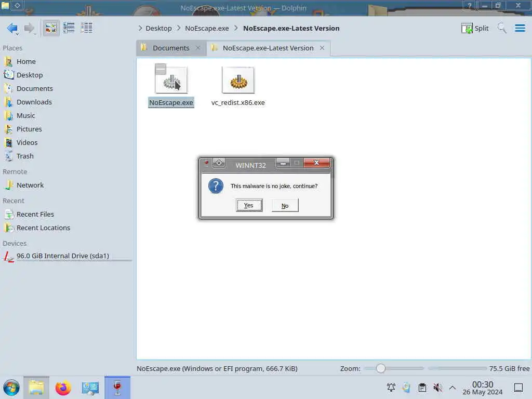The image size is (532, 399).
Task: Open notifications bell in system tray
Action: [391, 387]
